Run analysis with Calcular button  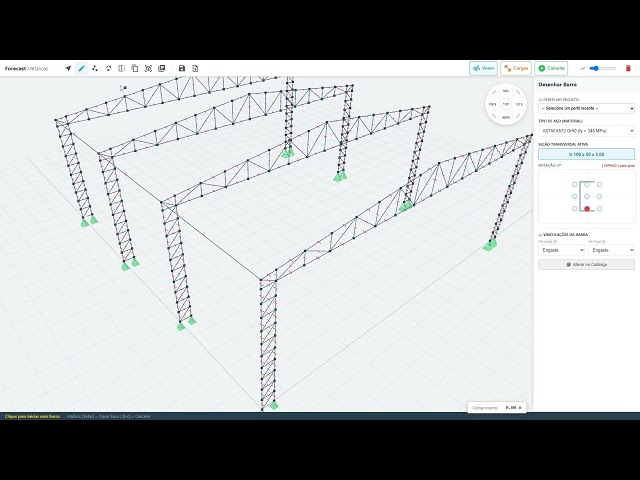(551, 68)
